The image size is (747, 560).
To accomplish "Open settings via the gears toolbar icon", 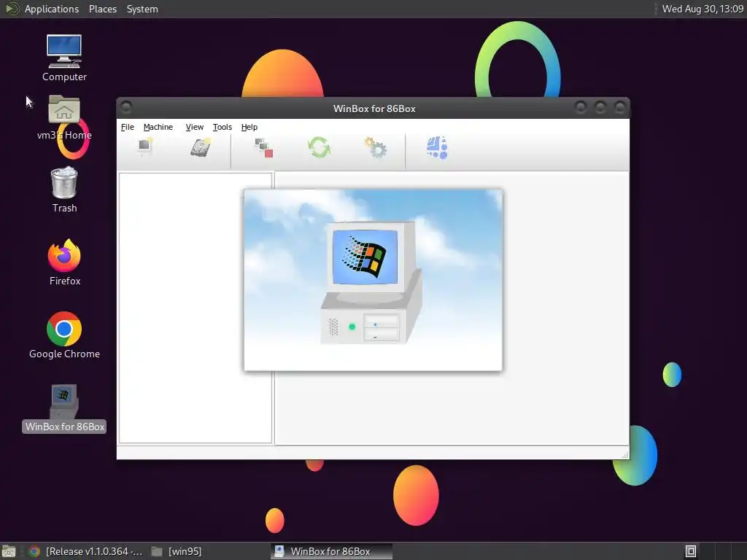I will click(x=376, y=147).
